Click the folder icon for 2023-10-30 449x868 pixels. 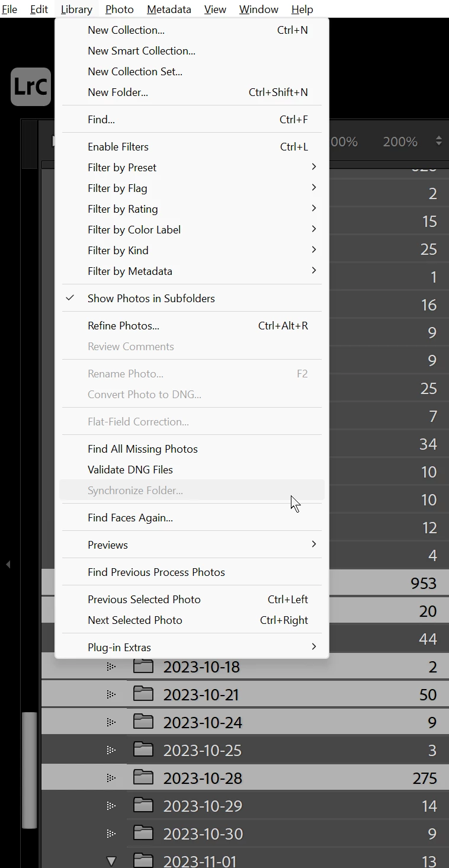pos(143,833)
